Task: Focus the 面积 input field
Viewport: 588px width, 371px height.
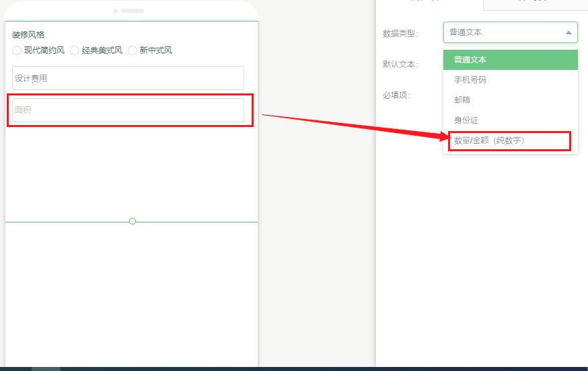Action: coord(128,110)
